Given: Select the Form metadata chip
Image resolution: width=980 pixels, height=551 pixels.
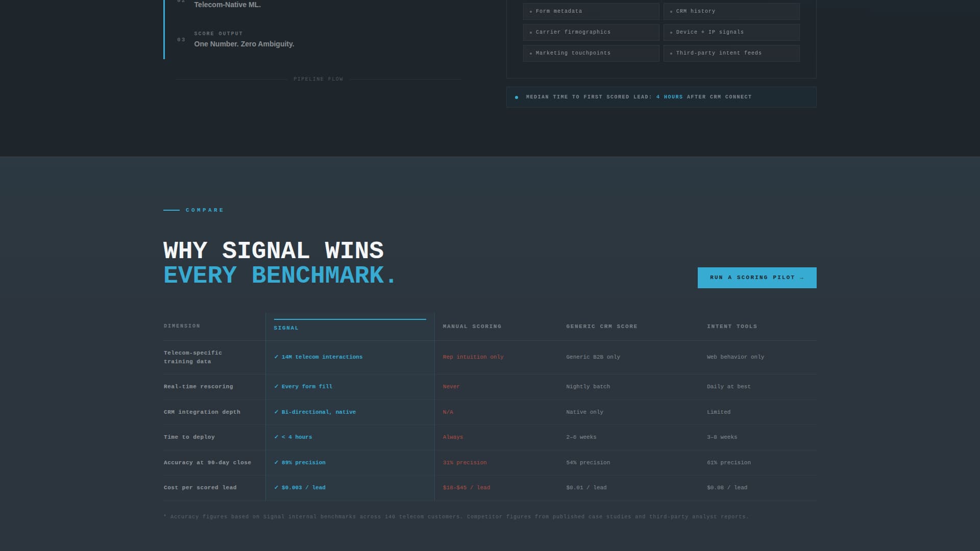Looking at the screenshot, I should point(591,11).
